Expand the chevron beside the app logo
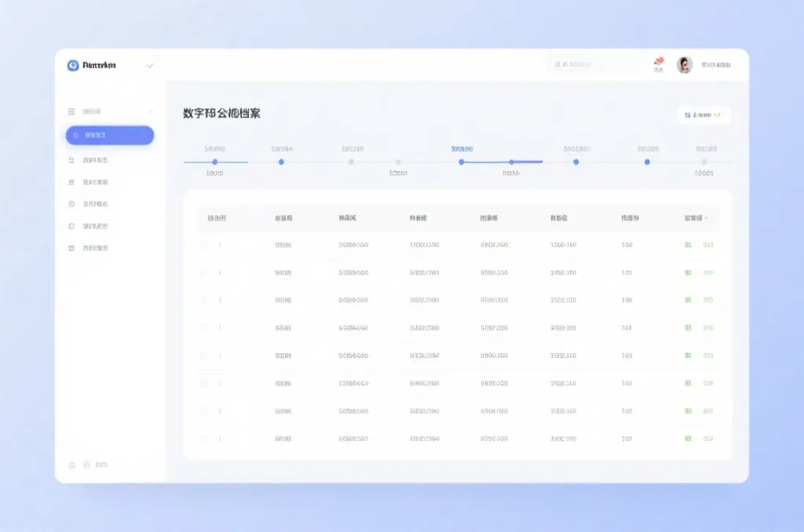This screenshot has width=804, height=532. 149,66
